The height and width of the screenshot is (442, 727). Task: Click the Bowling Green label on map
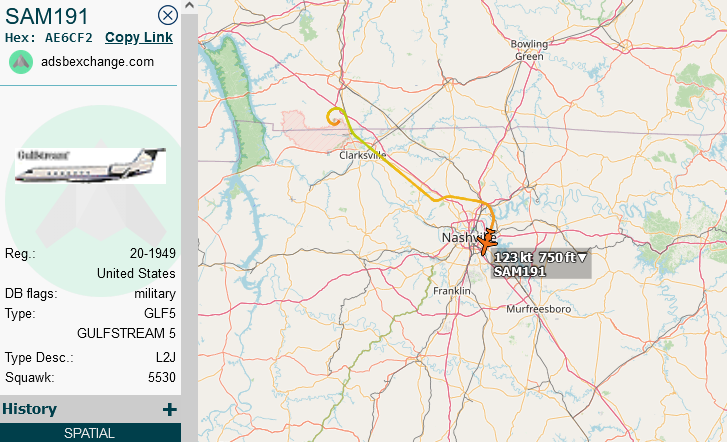[x=529, y=50]
